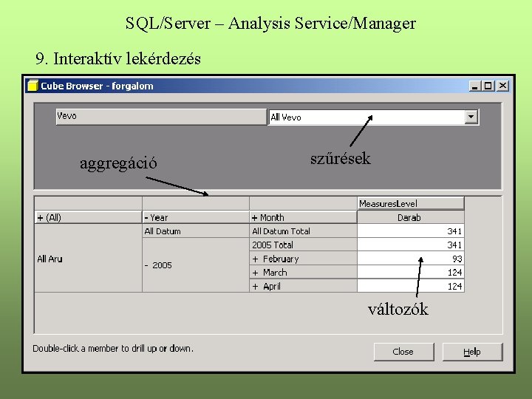Viewport: 532px width, 399px height.
Task: Select the All Aru cell
Action: coord(88,259)
